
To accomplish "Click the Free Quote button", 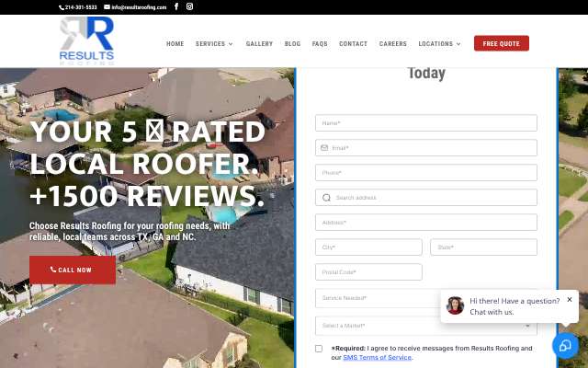I will click(502, 43).
